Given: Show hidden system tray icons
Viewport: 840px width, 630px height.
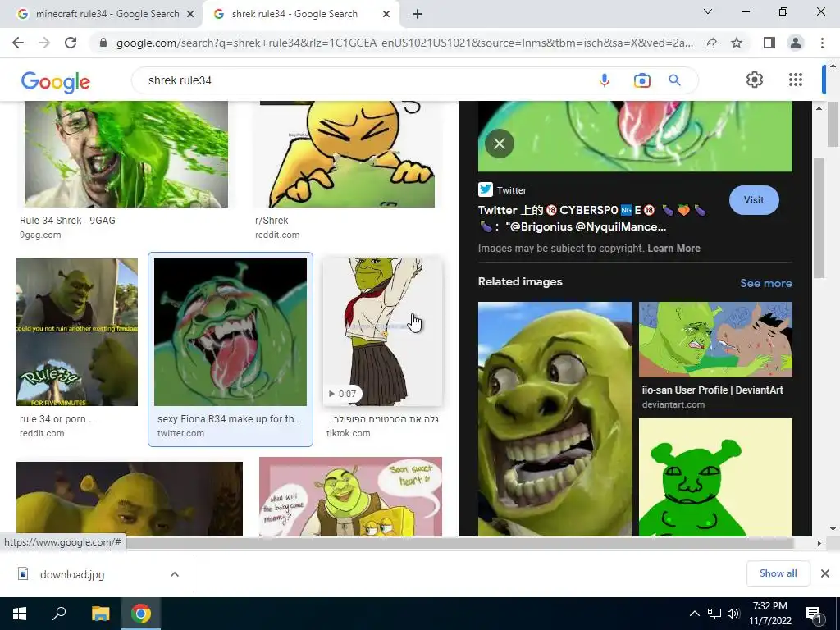Looking at the screenshot, I should click(x=694, y=614).
